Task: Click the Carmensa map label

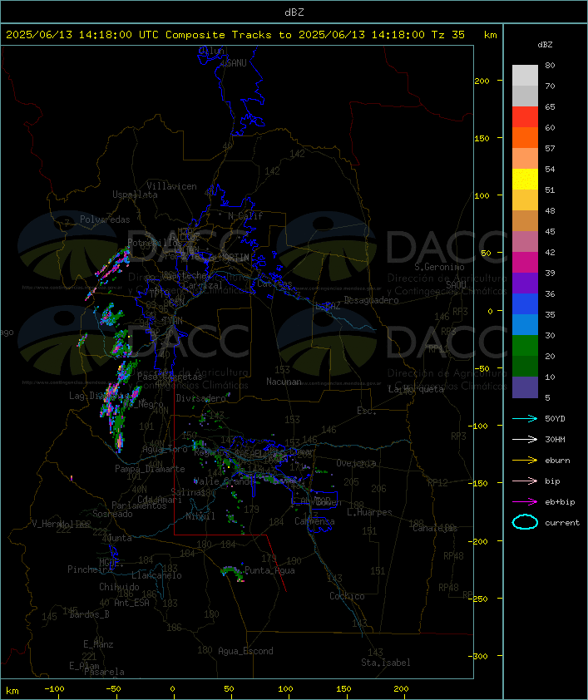Action: click(x=314, y=521)
